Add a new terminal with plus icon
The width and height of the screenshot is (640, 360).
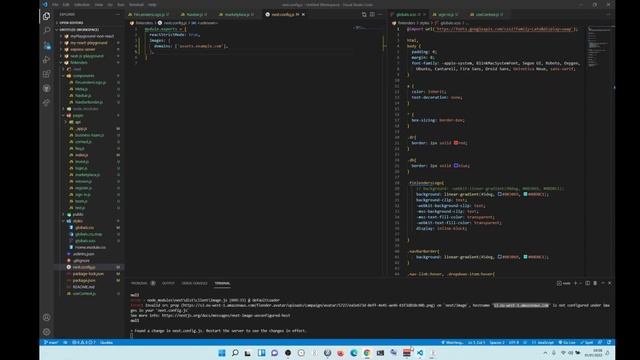tap(576, 283)
